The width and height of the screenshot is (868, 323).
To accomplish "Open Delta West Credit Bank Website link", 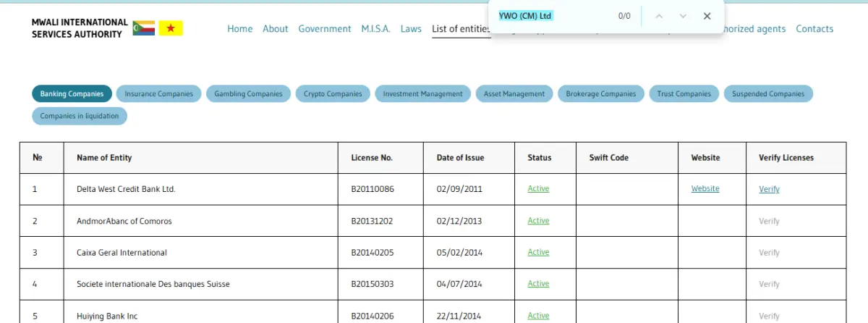I will coord(705,189).
